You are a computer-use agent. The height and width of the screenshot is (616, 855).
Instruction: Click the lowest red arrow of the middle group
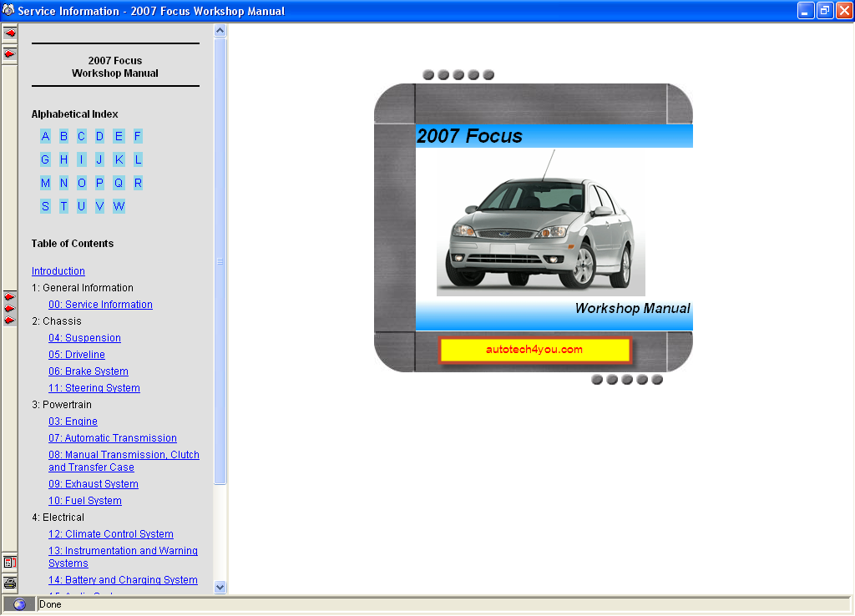(x=9, y=319)
